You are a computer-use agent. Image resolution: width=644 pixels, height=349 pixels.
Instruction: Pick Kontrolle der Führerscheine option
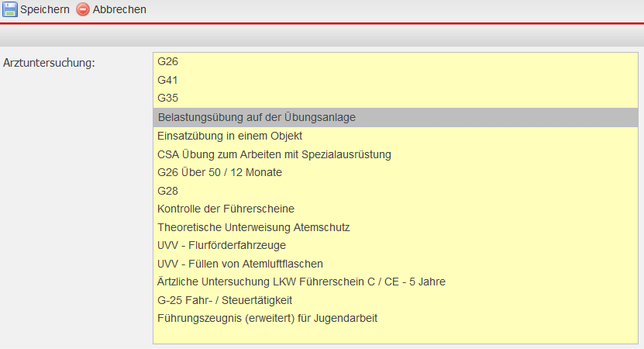[x=226, y=209]
